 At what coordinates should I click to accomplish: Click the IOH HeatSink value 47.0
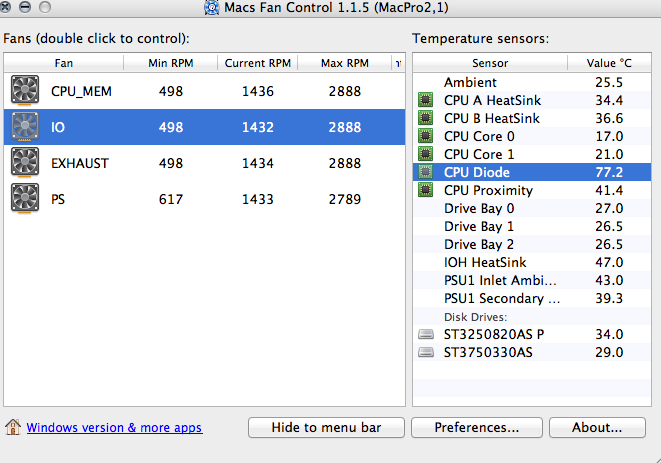pos(609,262)
